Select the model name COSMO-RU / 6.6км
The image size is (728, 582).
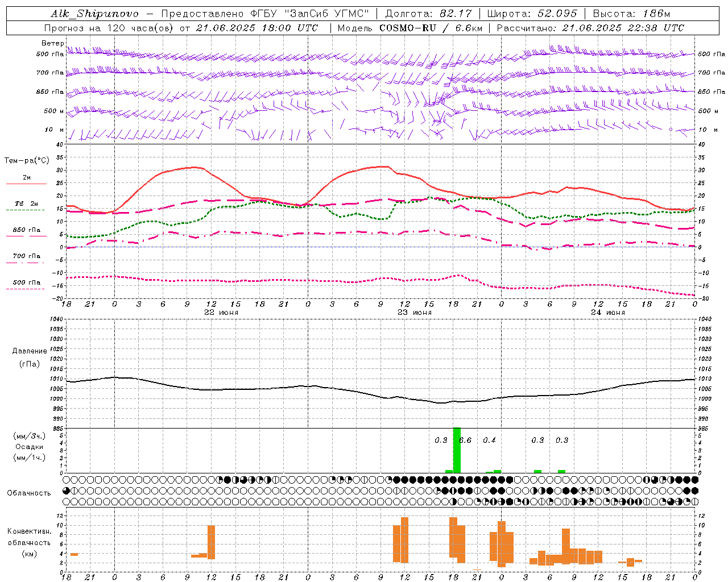pyautogui.click(x=431, y=28)
